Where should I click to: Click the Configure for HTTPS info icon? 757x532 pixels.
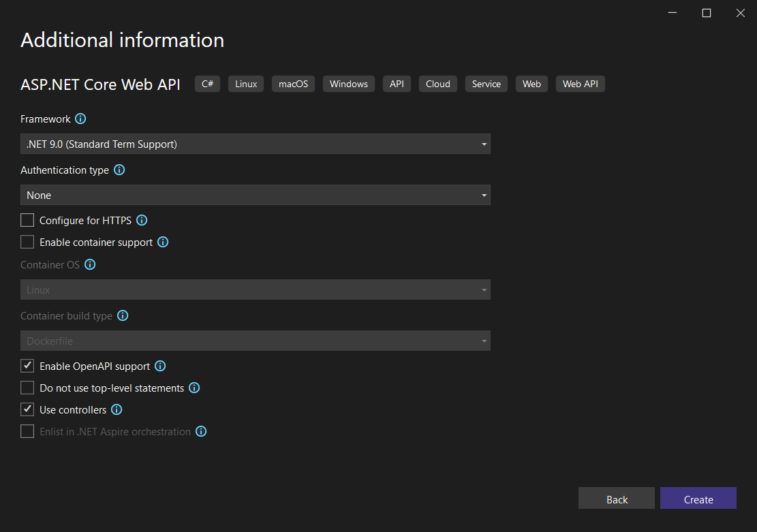click(142, 220)
